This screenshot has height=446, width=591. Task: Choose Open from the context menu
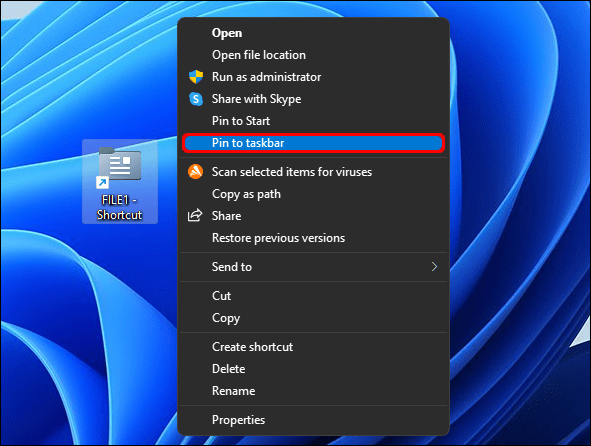pyautogui.click(x=227, y=33)
